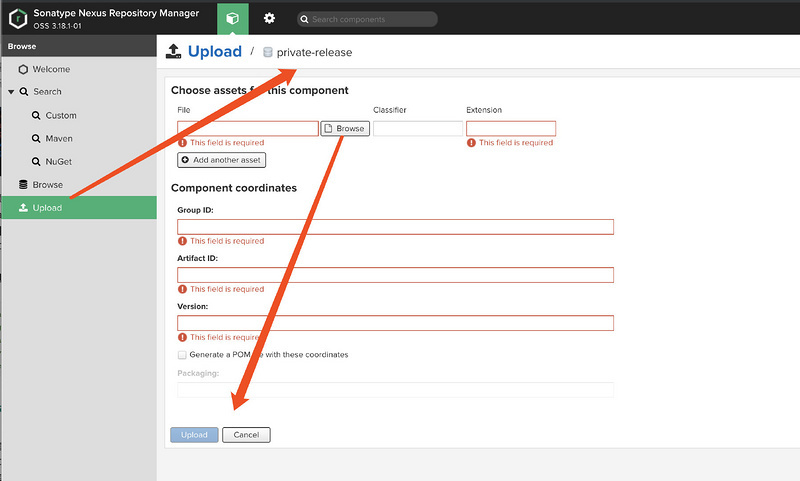The height and width of the screenshot is (481, 800).
Task: Focus the Search components field
Action: click(x=372, y=20)
